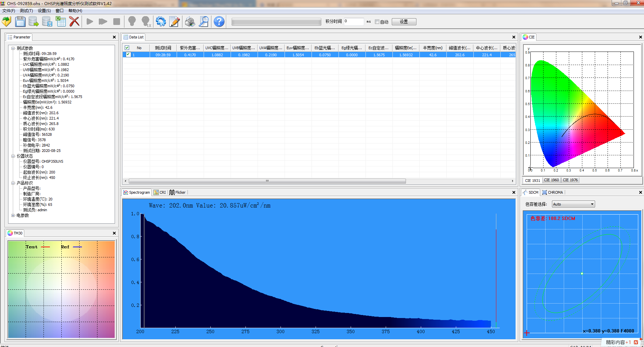Open the 帮助(H) menu
Screen dimensions: 644x347
[75, 11]
